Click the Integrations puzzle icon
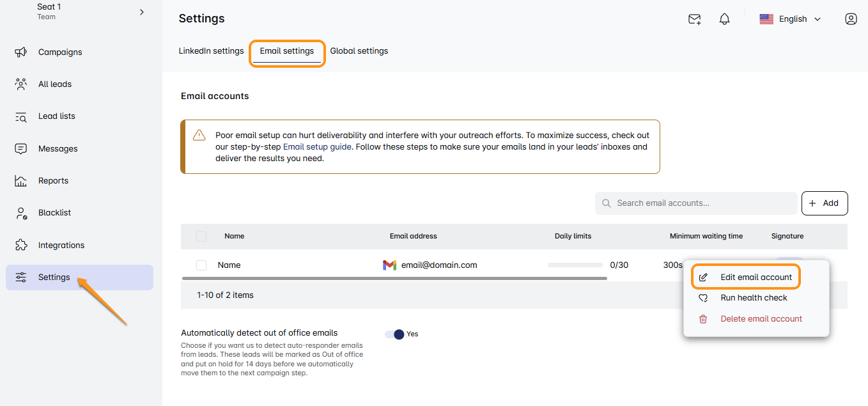The width and height of the screenshot is (868, 406). tap(20, 245)
